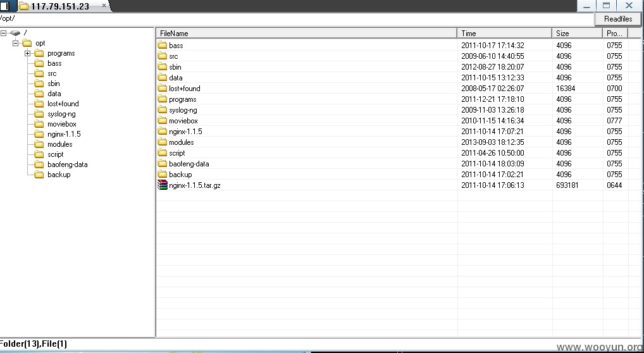Viewport: 644px width, 353px height.
Task: Collapse the opt tree node
Action: click(16, 43)
